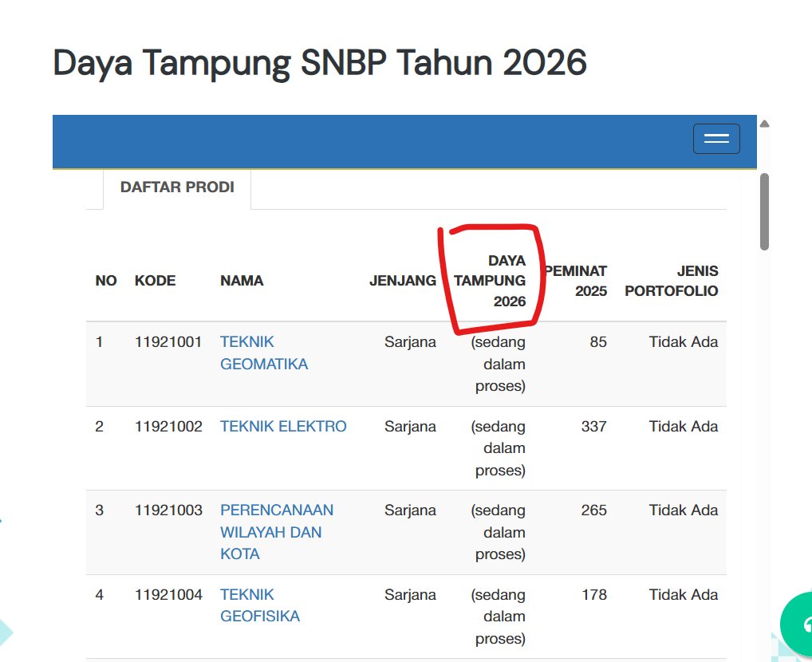
Task: Select code cell 11921003
Action: pyautogui.click(x=168, y=510)
